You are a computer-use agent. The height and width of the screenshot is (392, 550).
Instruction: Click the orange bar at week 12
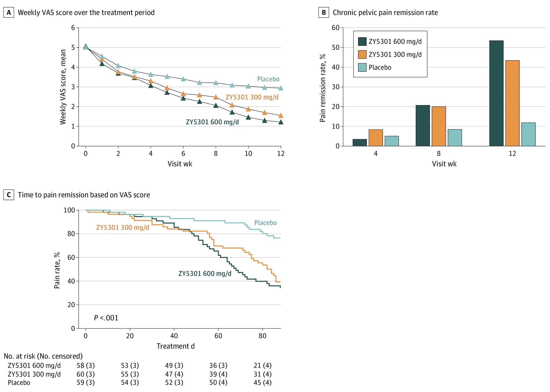point(512,103)
